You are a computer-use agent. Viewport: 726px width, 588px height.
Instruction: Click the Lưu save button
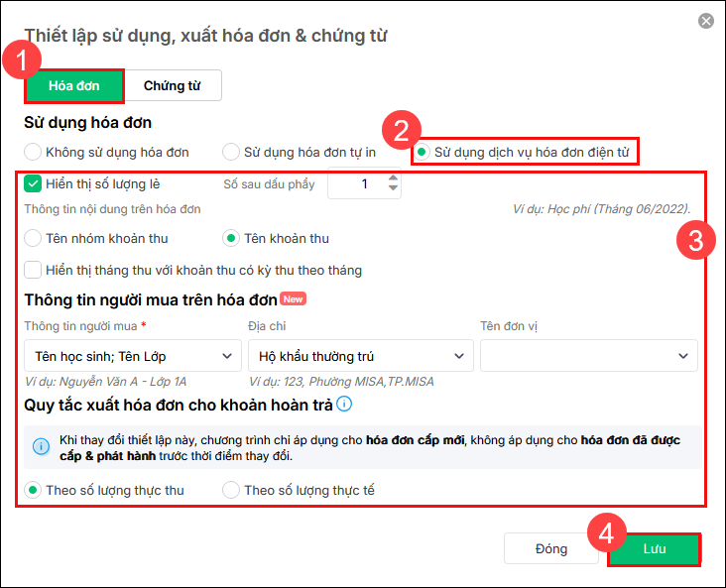click(654, 549)
